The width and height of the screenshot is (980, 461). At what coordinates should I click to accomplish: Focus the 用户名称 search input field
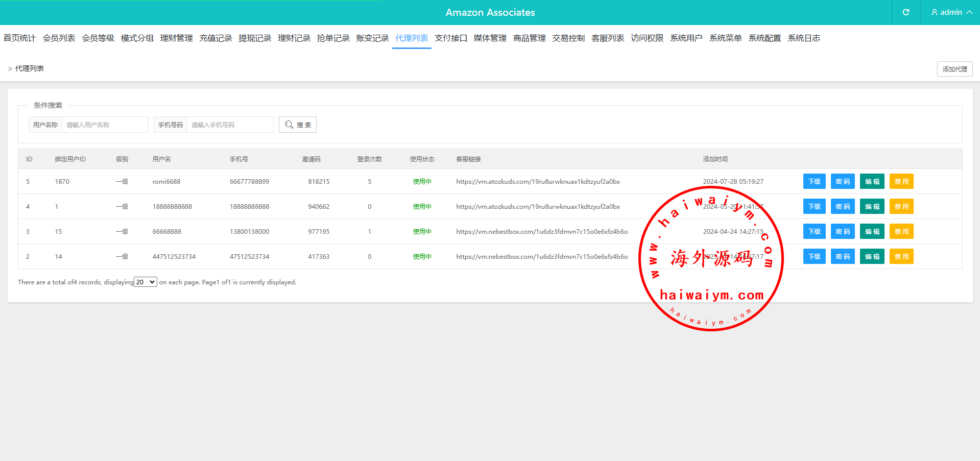pyautogui.click(x=105, y=125)
